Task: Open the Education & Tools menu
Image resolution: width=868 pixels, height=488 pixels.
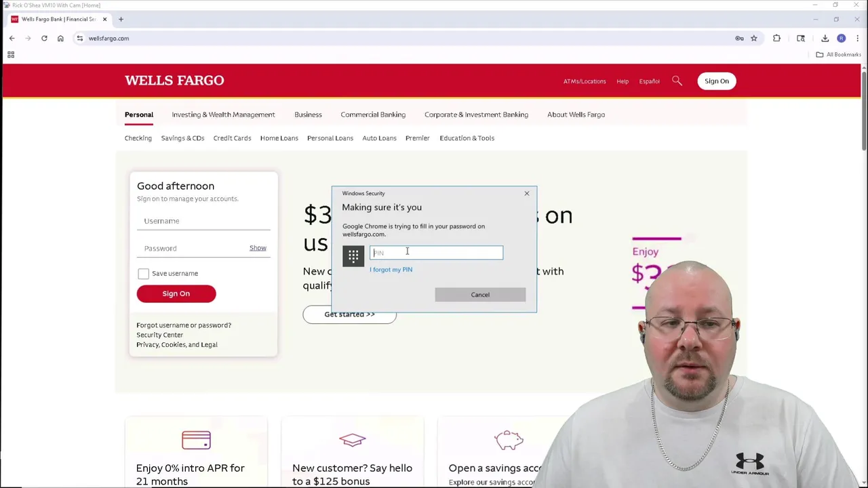Action: 467,138
